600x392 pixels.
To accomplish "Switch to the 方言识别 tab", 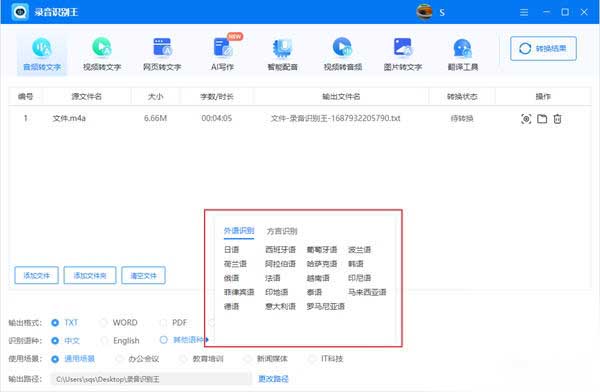I will tap(282, 231).
